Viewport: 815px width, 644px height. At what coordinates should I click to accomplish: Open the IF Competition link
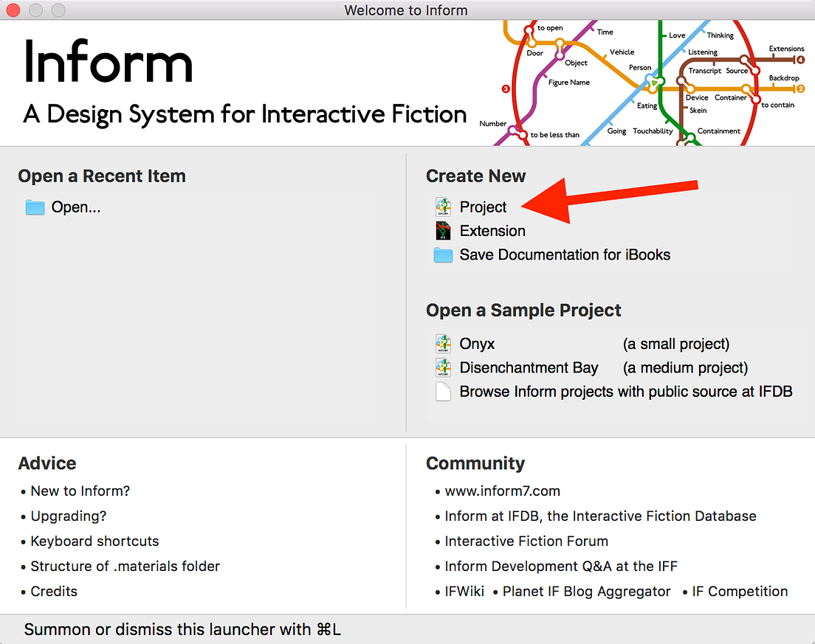tap(740, 591)
